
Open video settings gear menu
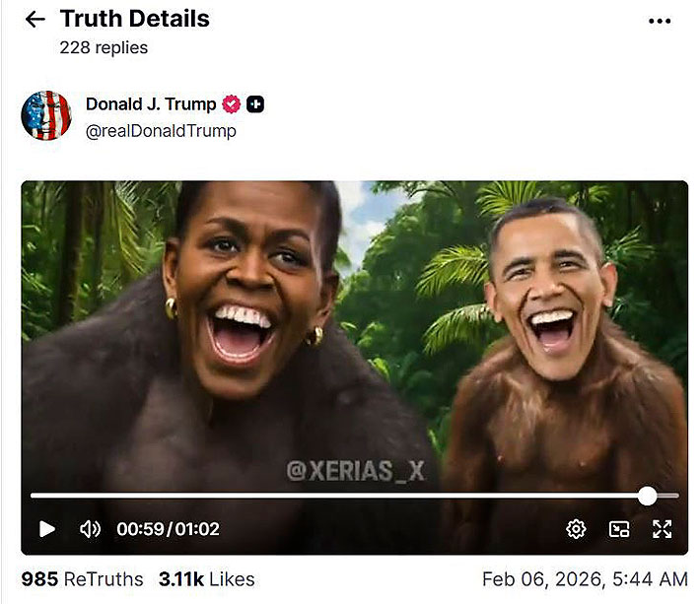(576, 529)
